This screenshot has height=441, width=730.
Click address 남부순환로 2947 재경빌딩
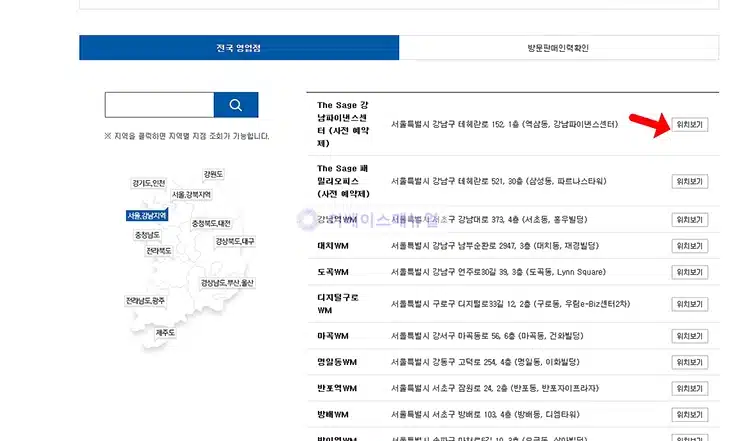pyautogui.click(x=495, y=246)
